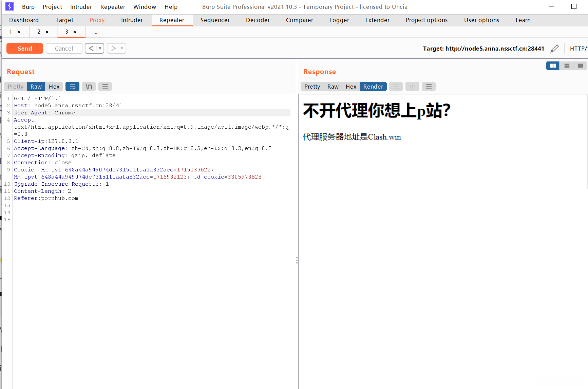Click the rendered proxy address text in response
The height and width of the screenshot is (389, 588).
pos(352,137)
